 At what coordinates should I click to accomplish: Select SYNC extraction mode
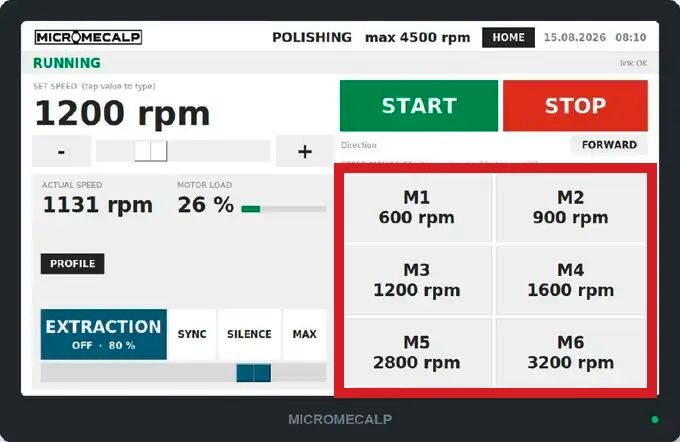point(192,334)
